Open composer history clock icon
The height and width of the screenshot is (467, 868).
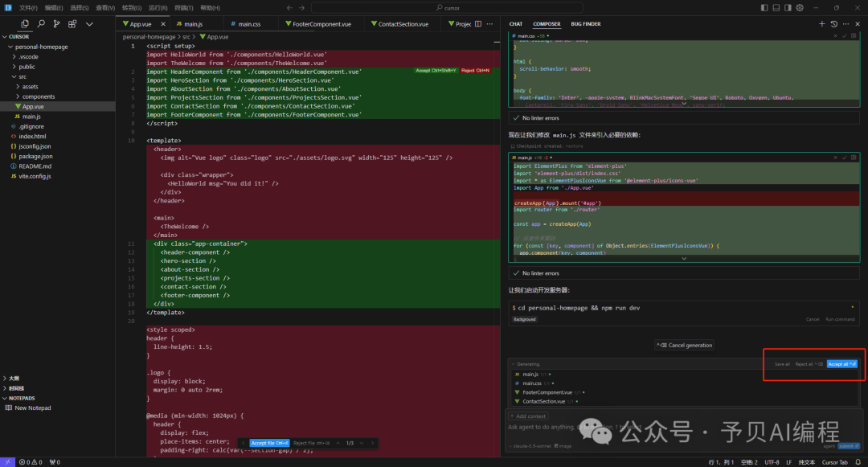tap(833, 24)
